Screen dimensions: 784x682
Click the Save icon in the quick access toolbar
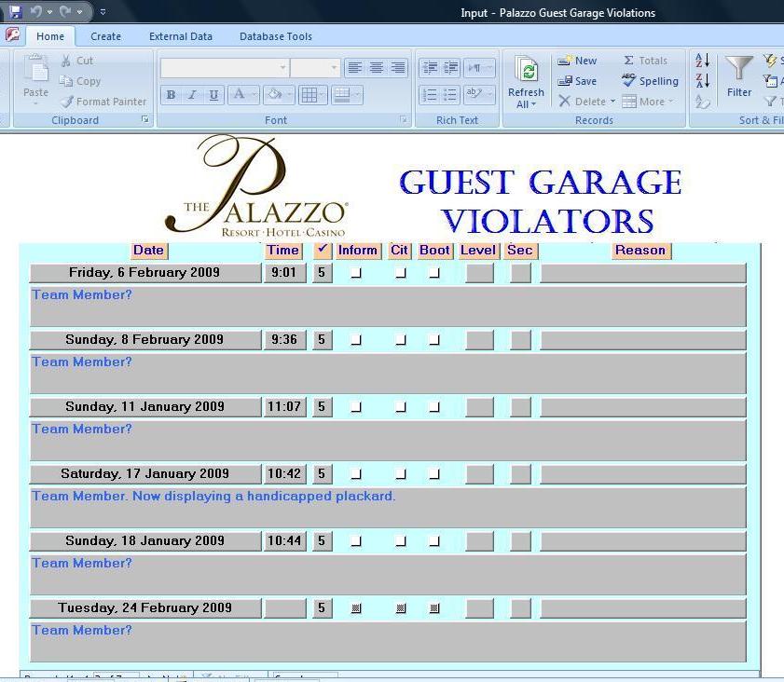coord(16,11)
